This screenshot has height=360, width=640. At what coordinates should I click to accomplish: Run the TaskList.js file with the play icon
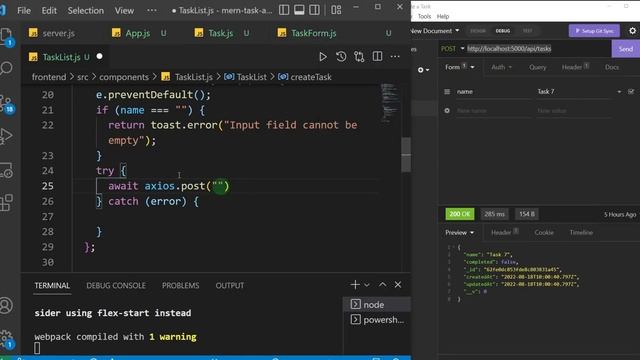pyautogui.click(x=322, y=57)
